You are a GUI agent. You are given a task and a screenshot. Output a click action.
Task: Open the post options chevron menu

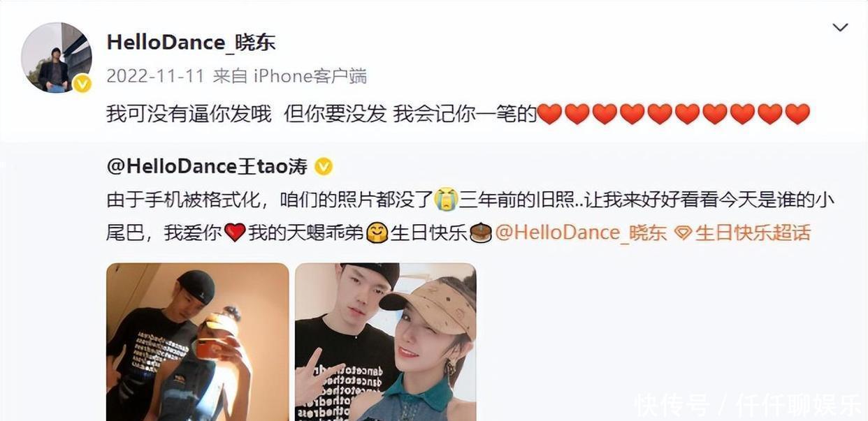coord(840,27)
